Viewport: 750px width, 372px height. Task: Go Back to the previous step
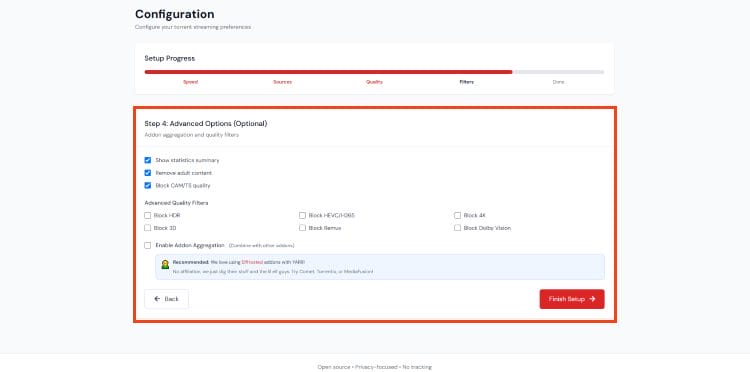click(166, 299)
